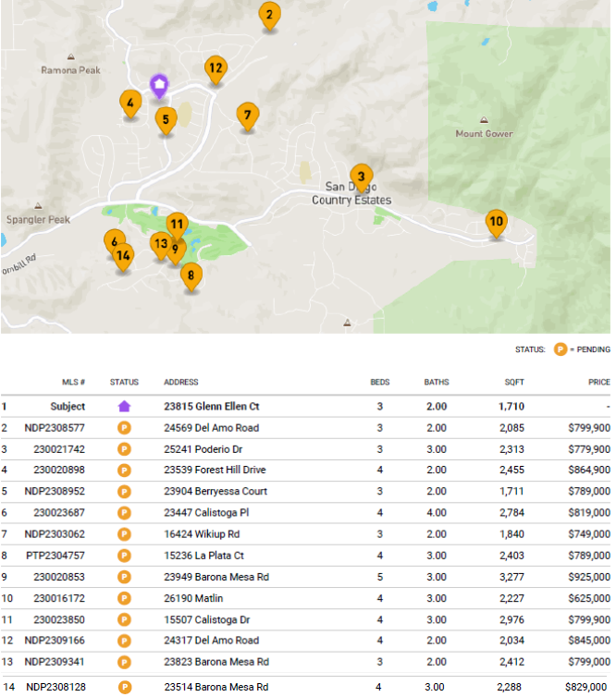Select address 16424 Wikiup Rd
The image size is (616, 697).
[x=202, y=534]
